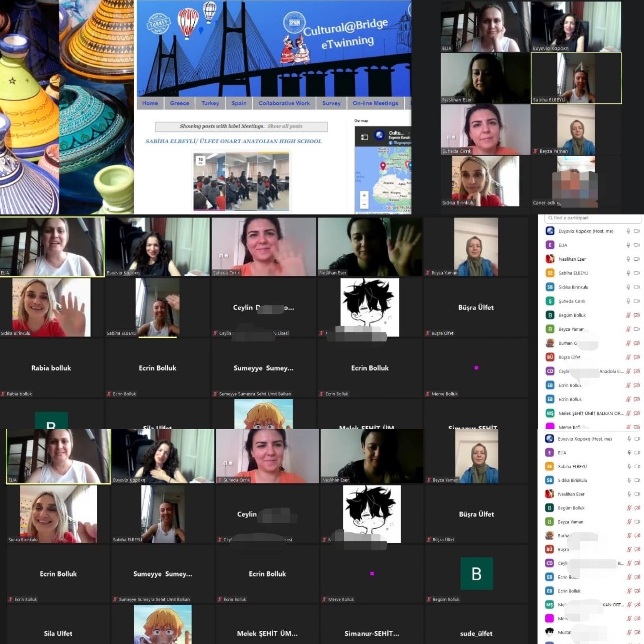
Task: Toggle Şuheda Cırrık's microphone in the participant list
Action: [x=628, y=301]
